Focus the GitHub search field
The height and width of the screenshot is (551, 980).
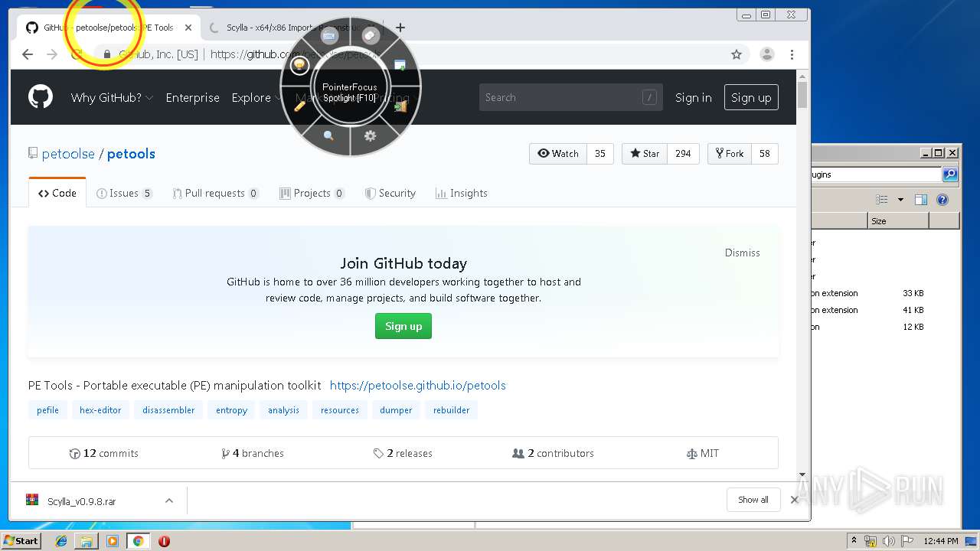pos(570,97)
